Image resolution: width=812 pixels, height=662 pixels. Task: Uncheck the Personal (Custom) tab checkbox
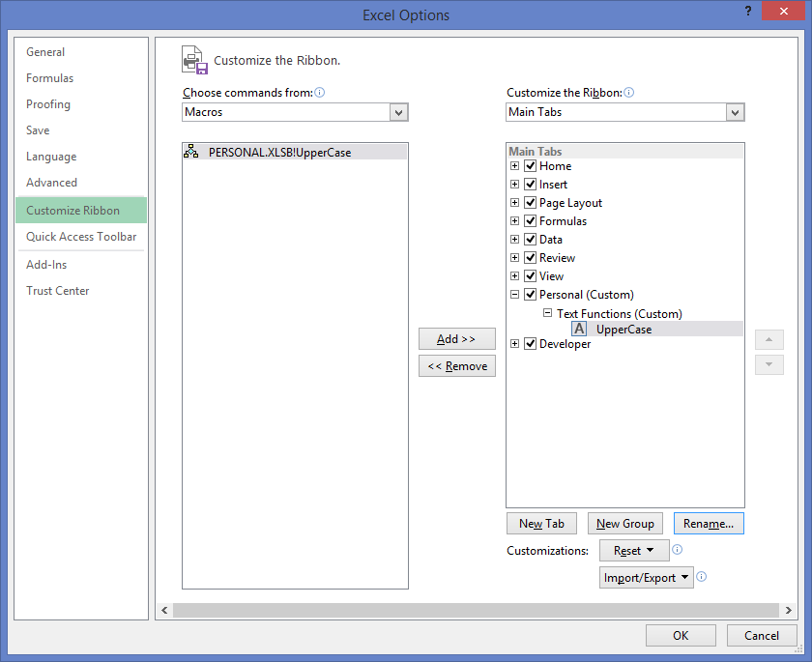(x=530, y=295)
